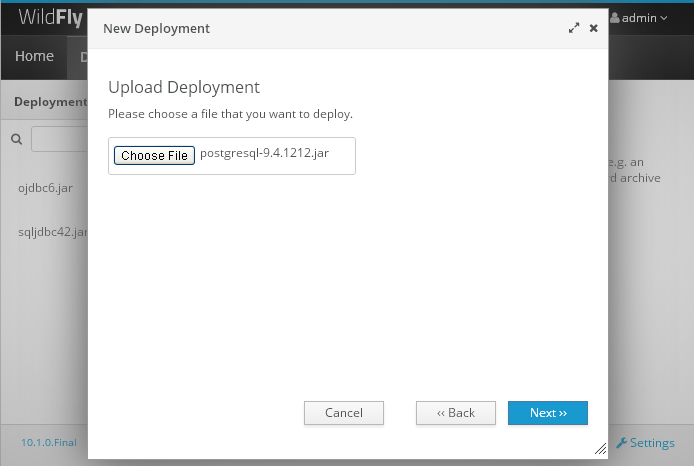
Task: Proceed with the Next button
Action: click(x=547, y=413)
